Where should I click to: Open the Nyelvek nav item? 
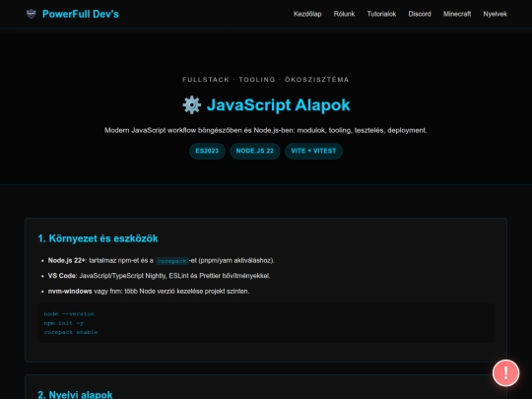495,14
